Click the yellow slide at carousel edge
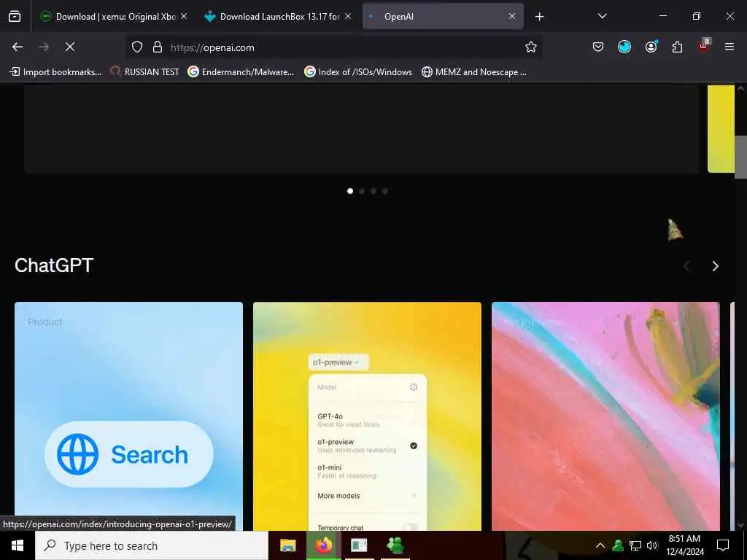Screen dimensions: 747x560 click(721, 128)
